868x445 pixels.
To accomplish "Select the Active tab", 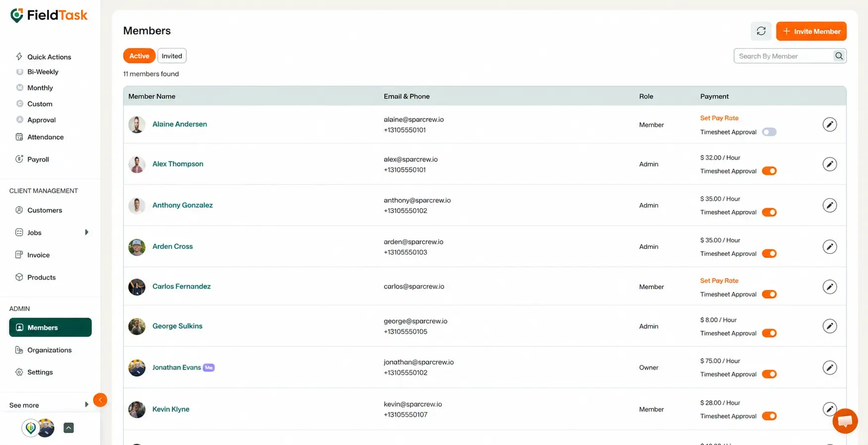I will (x=139, y=56).
